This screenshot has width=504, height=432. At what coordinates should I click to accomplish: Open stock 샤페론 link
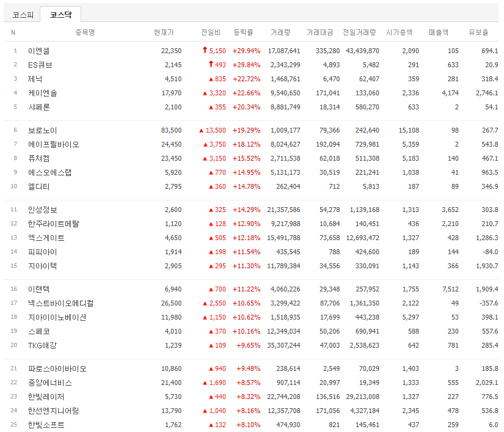(x=39, y=107)
